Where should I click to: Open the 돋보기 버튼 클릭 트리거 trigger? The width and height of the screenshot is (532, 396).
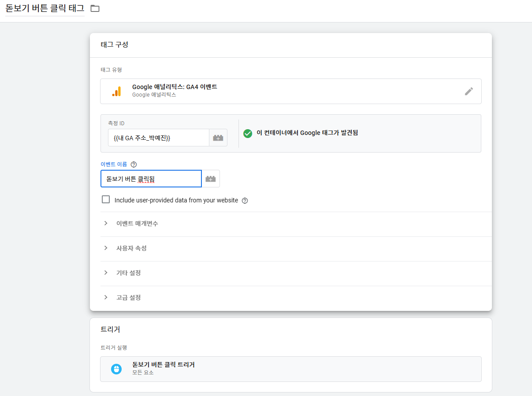(291, 369)
